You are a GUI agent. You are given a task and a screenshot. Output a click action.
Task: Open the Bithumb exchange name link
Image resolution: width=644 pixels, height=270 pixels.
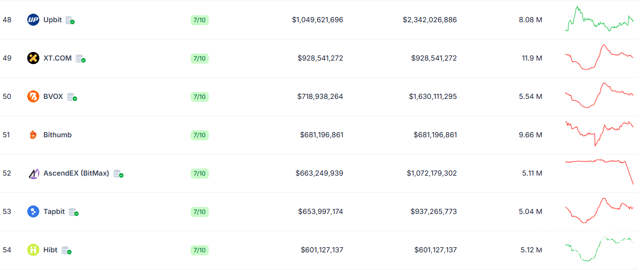tap(57, 135)
